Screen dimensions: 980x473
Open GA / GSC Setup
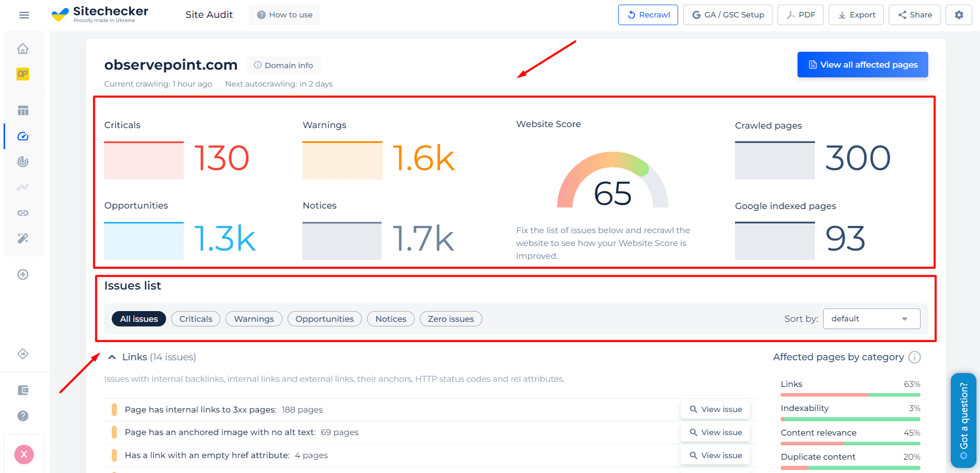tap(727, 15)
